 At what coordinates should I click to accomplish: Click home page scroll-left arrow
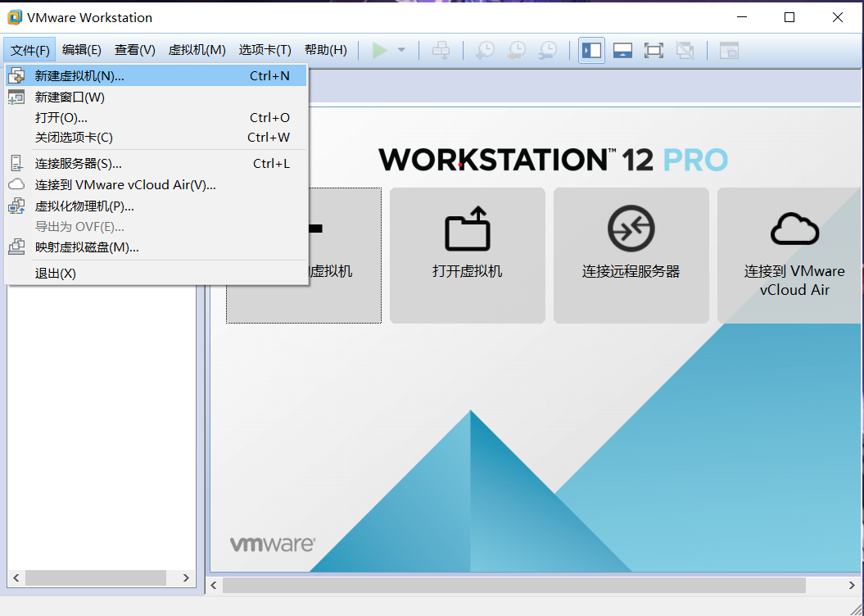(x=214, y=585)
